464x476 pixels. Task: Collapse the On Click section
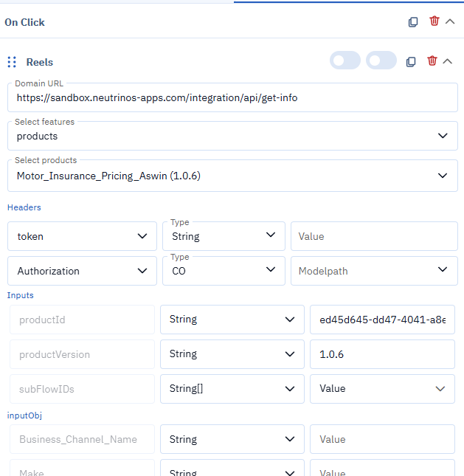(x=450, y=21)
